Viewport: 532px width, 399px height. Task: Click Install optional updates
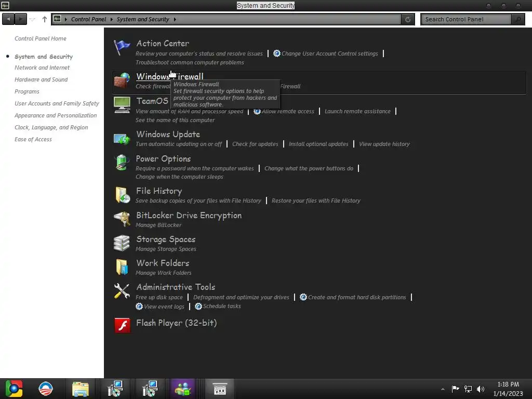tap(318, 144)
